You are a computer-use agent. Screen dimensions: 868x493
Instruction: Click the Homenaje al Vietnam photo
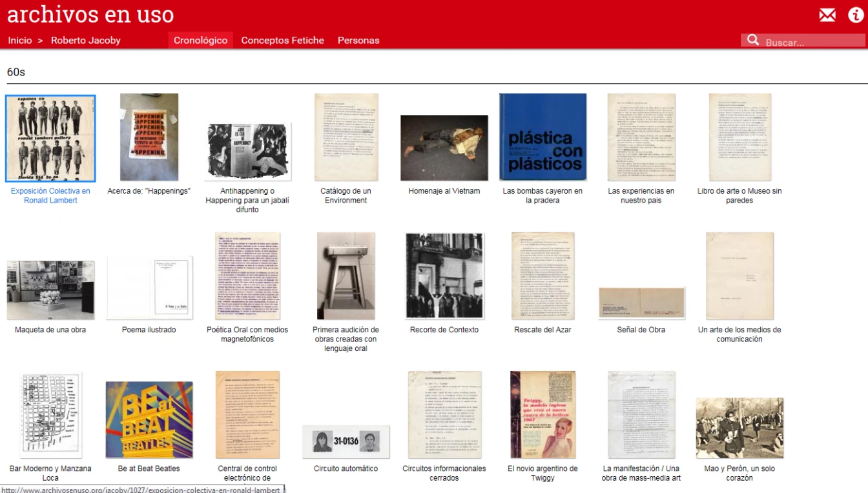click(x=444, y=148)
